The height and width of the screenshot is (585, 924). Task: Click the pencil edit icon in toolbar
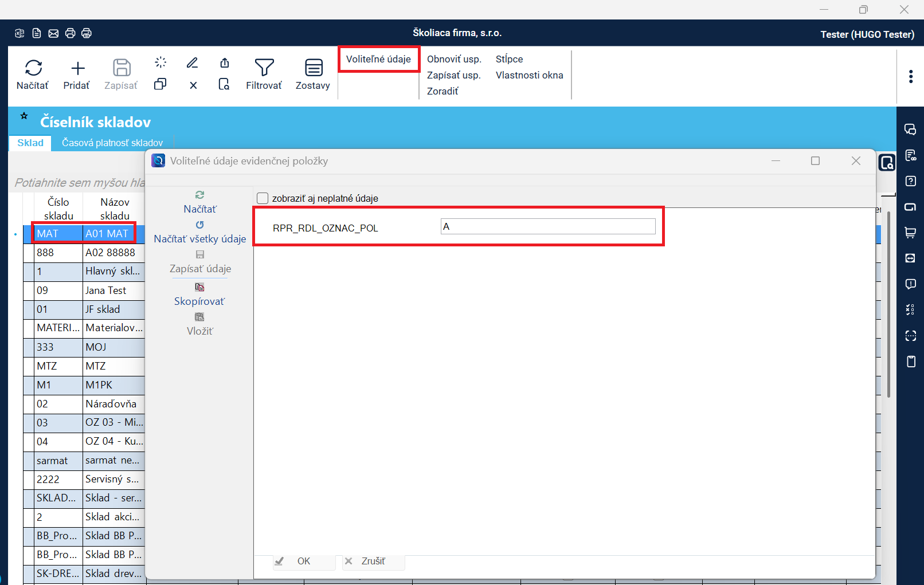(x=193, y=62)
